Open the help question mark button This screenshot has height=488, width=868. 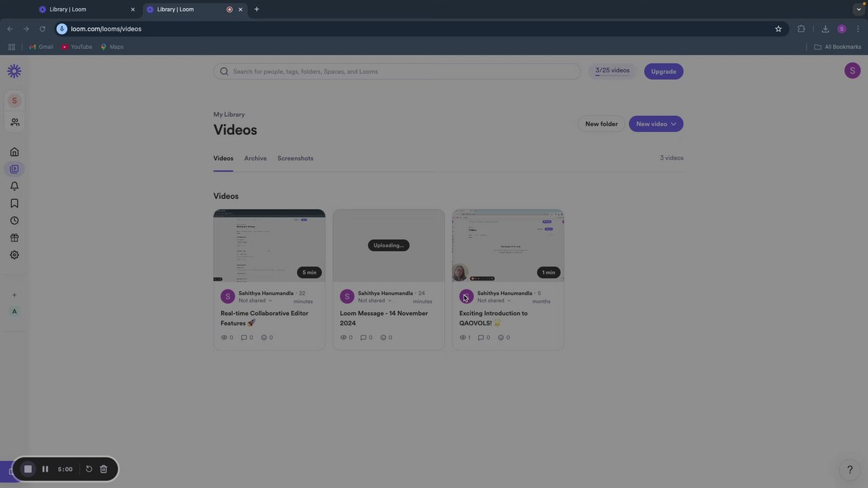[x=850, y=469]
